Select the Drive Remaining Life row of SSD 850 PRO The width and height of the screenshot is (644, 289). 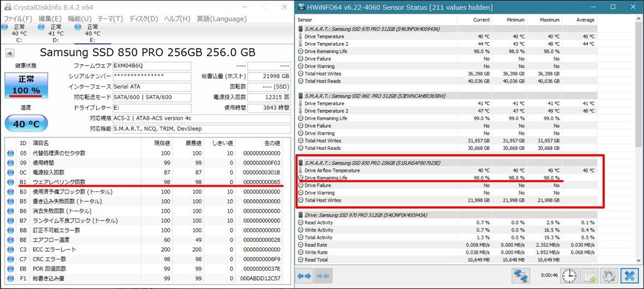447,178
